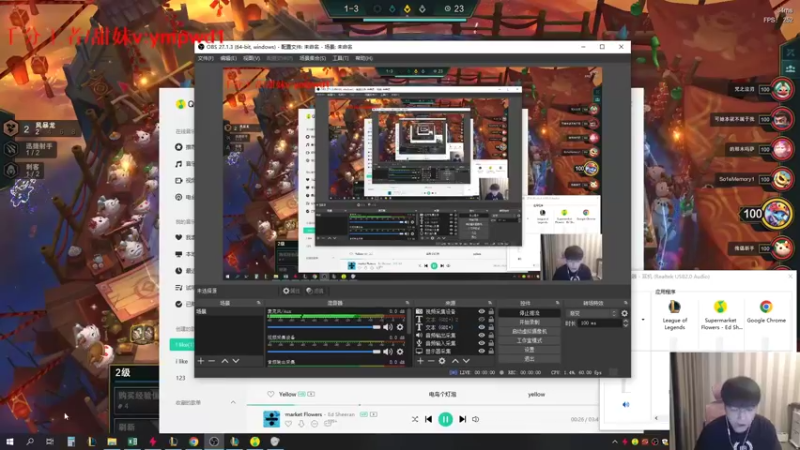
Task: Adjust second channel volume slider in mixer
Action: (x=324, y=352)
